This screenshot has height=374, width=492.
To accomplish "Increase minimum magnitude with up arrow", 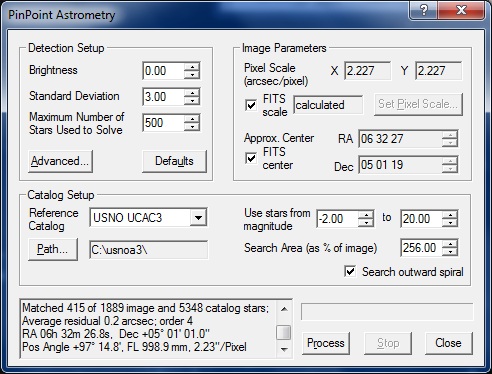I will (x=366, y=215).
